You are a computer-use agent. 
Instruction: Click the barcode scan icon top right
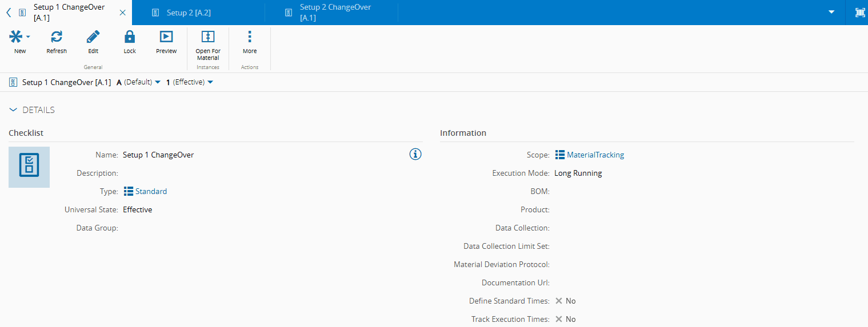pos(859,13)
